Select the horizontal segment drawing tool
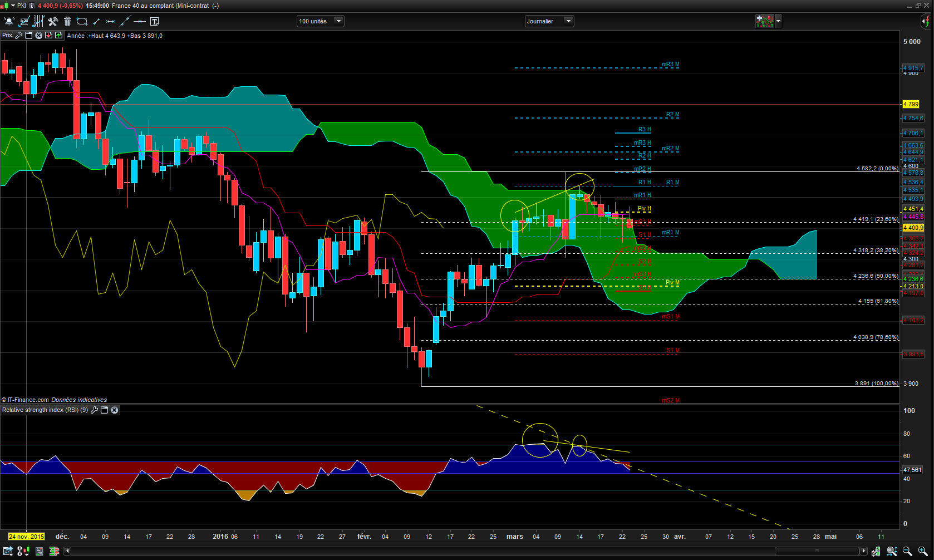 point(111,21)
